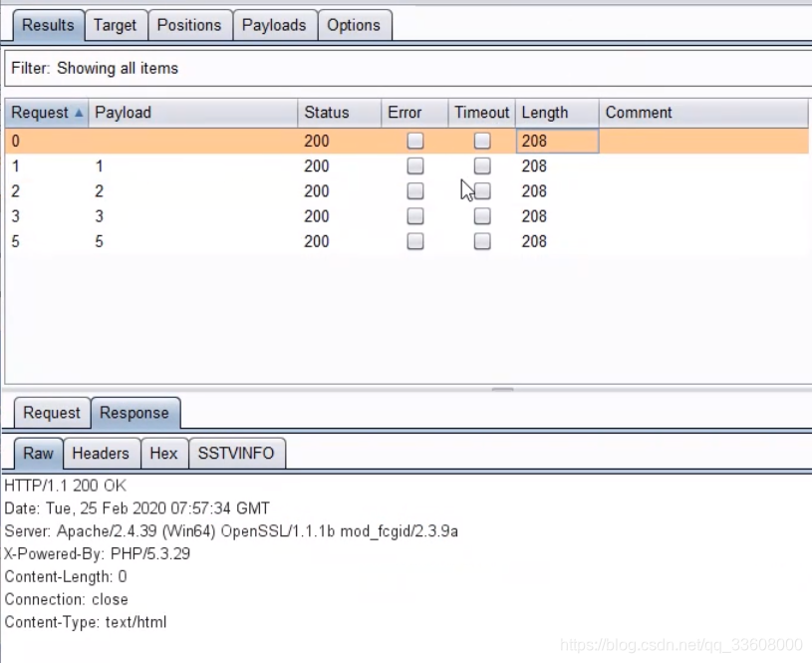Click the Length cell of request 0
812x663 pixels.
[557, 141]
